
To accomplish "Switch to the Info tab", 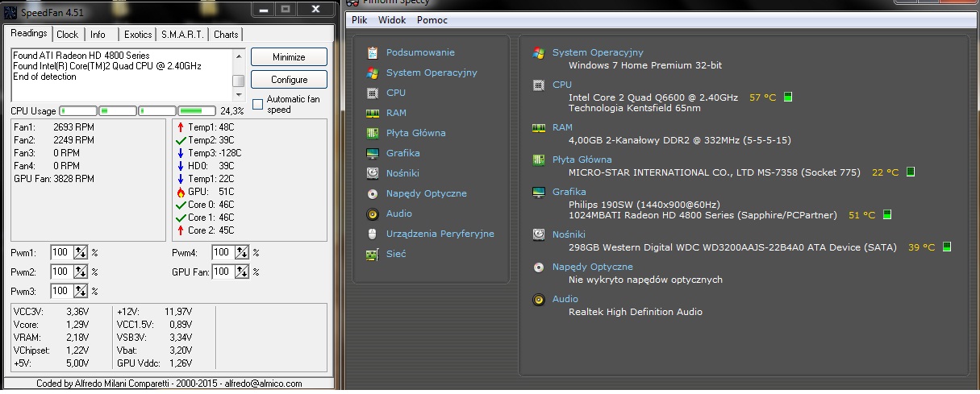I will [98, 35].
